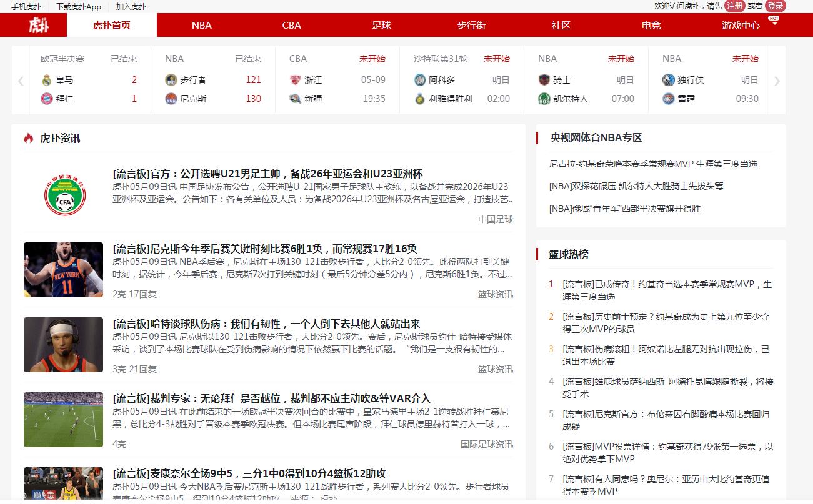The image size is (813, 504).
Task: Click the CFA logo article thumbnail
Action: tap(64, 195)
